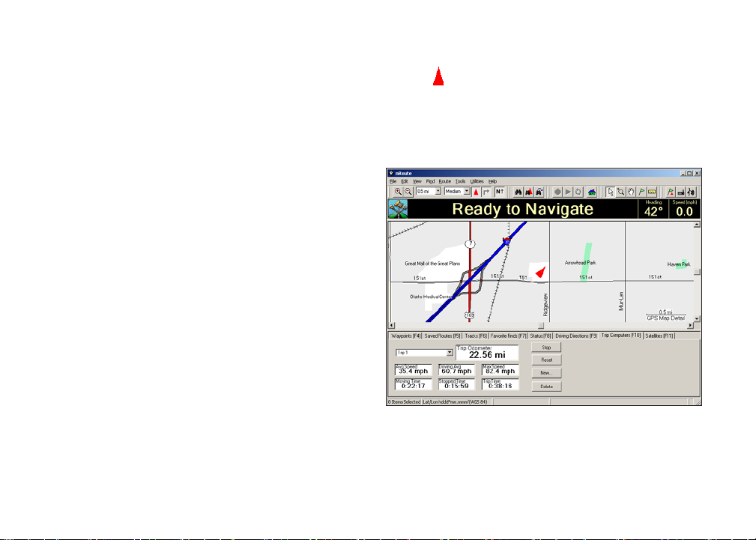The width and height of the screenshot is (756, 540).
Task: Click the last icon on the toolbar
Action: coord(692,192)
